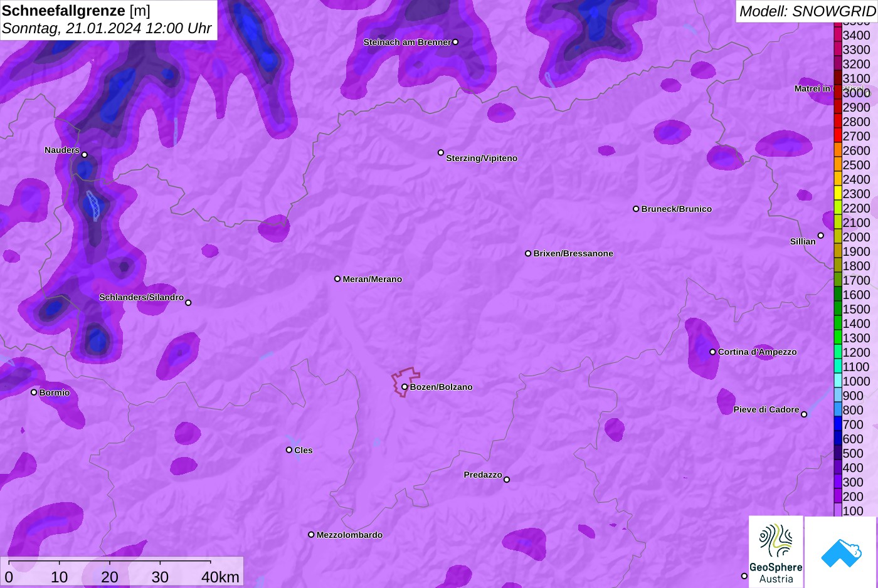The height and width of the screenshot is (588, 878).
Task: Click the blue cloud arrow logo
Action: point(840,552)
